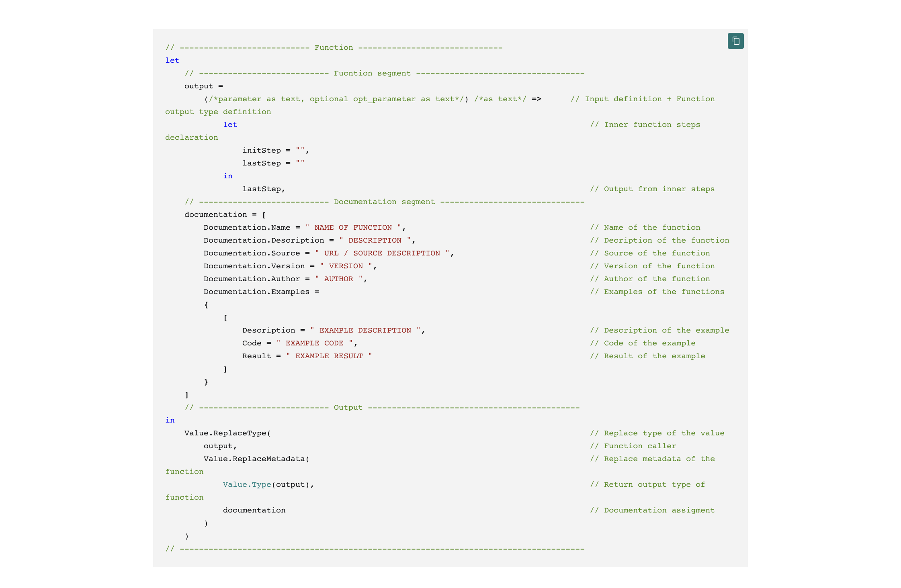The image size is (901, 588).
Task: Click the "EXAMPLE CODE" string
Action: [315, 343]
